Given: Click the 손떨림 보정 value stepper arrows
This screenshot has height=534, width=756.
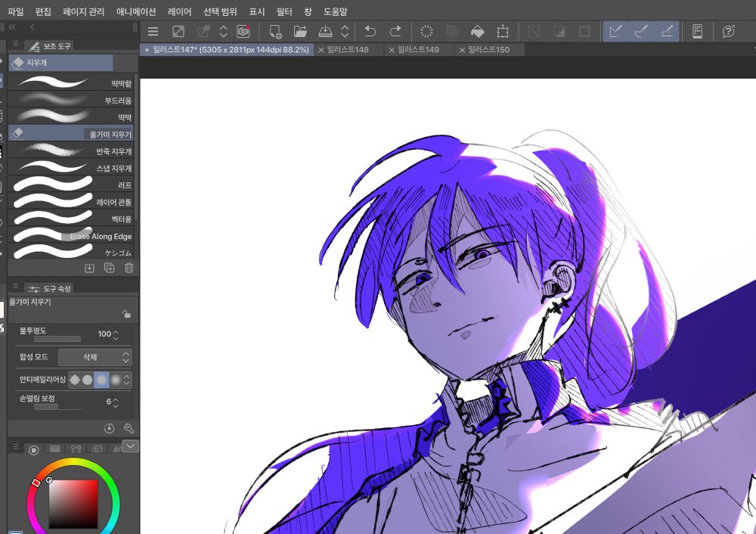Looking at the screenshot, I should click(116, 402).
